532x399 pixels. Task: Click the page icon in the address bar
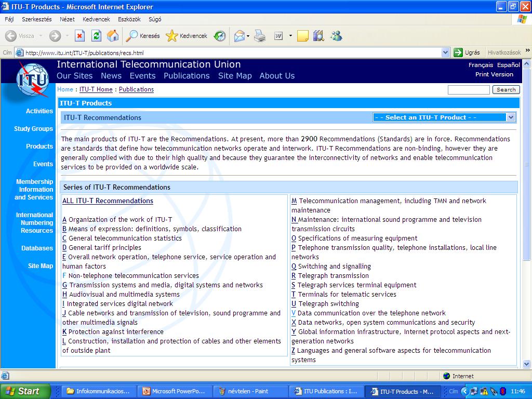pyautogui.click(x=20, y=52)
